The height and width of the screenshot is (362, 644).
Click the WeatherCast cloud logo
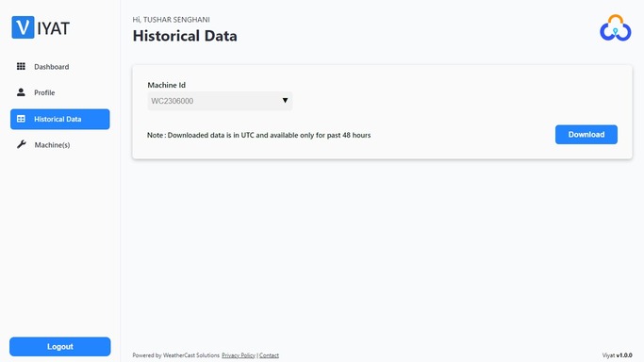tap(616, 28)
